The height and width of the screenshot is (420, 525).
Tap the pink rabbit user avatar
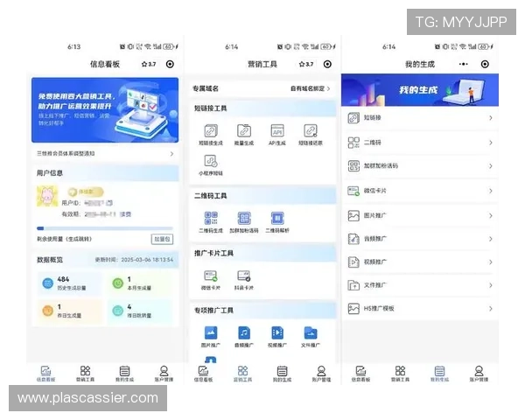click(x=47, y=196)
